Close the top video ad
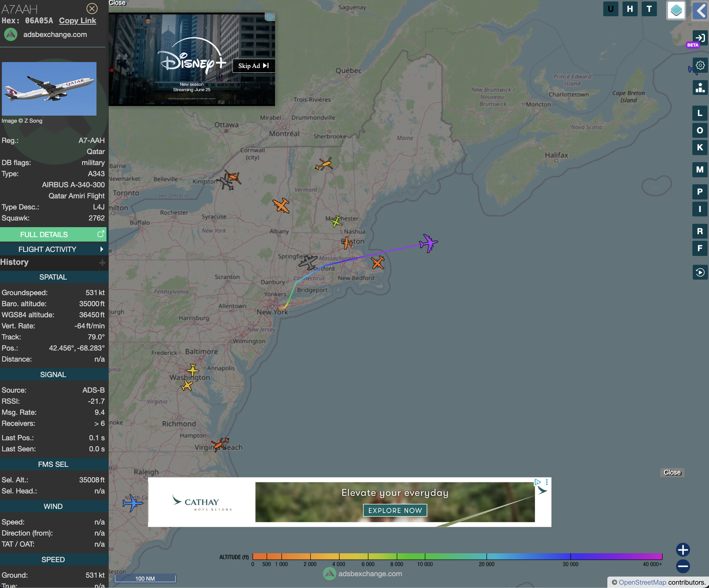This screenshot has width=709, height=588. 117,3
